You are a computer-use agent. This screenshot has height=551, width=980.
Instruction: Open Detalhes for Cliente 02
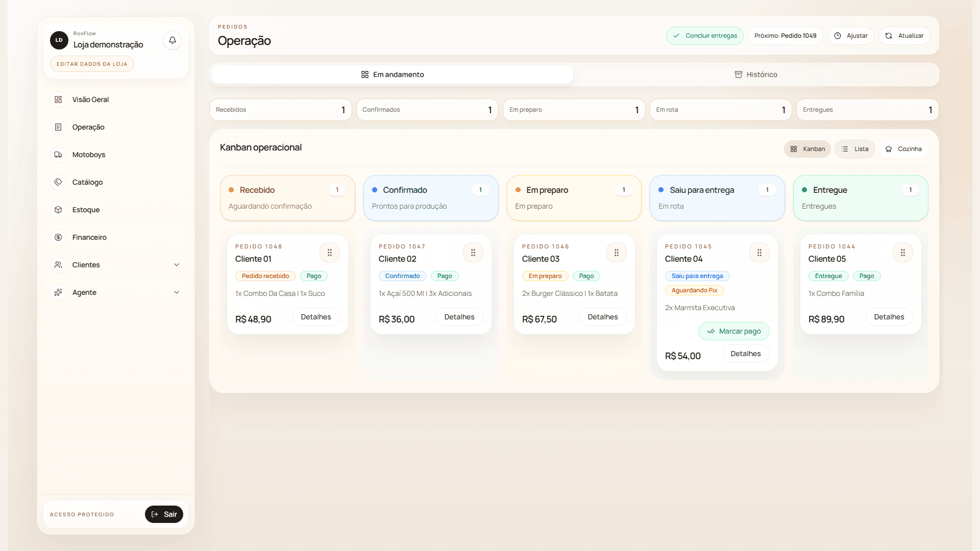459,317
